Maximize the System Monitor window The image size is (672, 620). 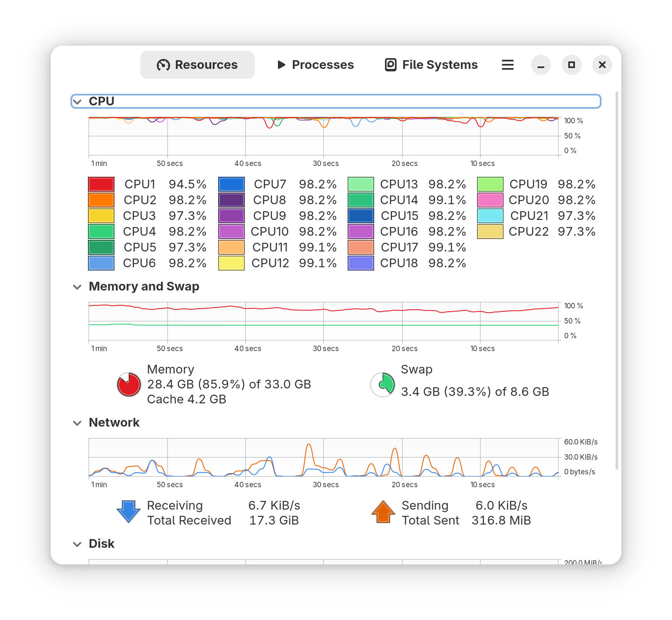571,65
